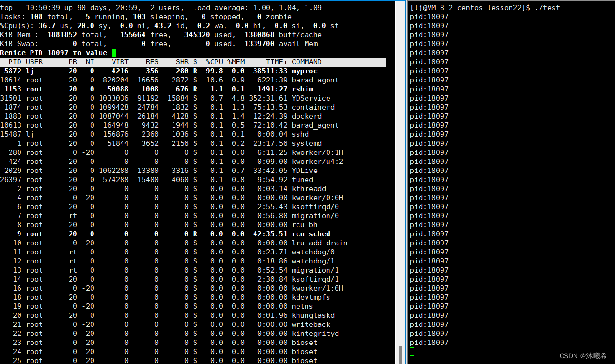The height and width of the screenshot is (364, 615).
Task: Click the USER column header
Action: pos(34,62)
